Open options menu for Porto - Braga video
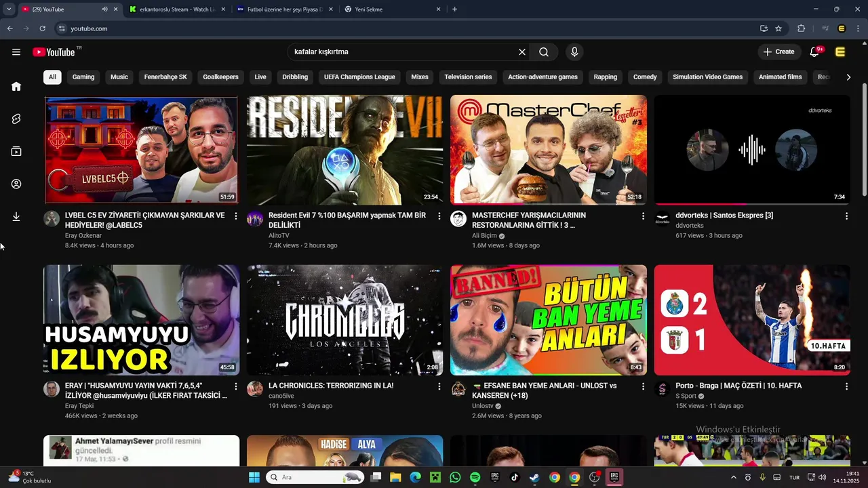 [x=846, y=386]
